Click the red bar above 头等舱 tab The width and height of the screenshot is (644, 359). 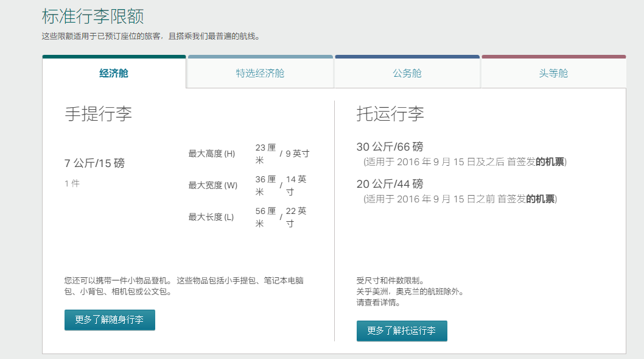click(553, 55)
